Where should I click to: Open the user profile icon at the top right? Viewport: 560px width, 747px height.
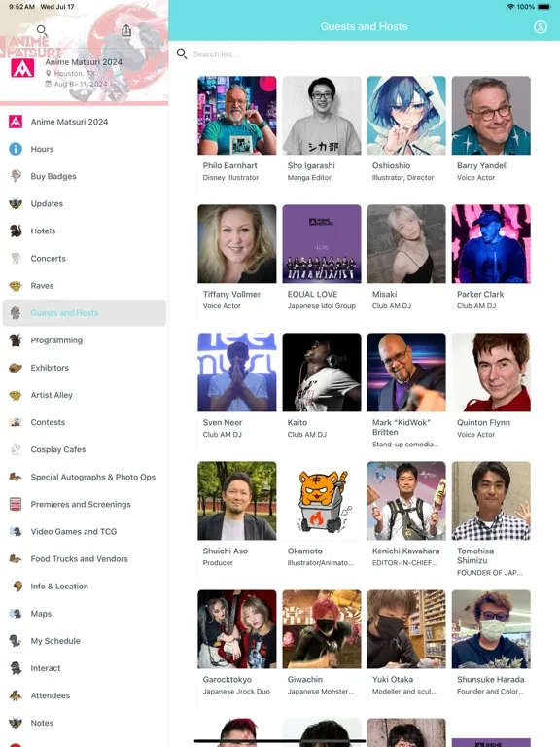541,26
